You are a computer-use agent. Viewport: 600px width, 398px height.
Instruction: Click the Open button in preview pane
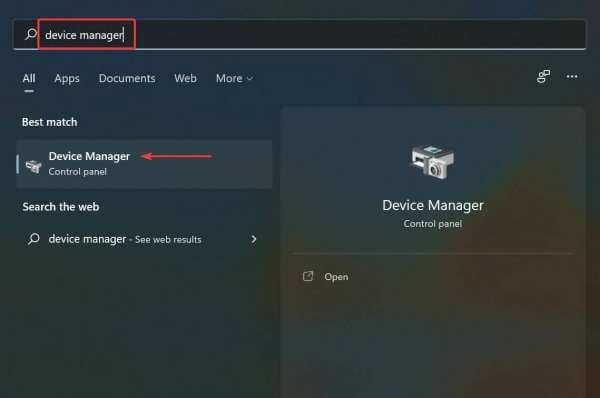(x=336, y=277)
